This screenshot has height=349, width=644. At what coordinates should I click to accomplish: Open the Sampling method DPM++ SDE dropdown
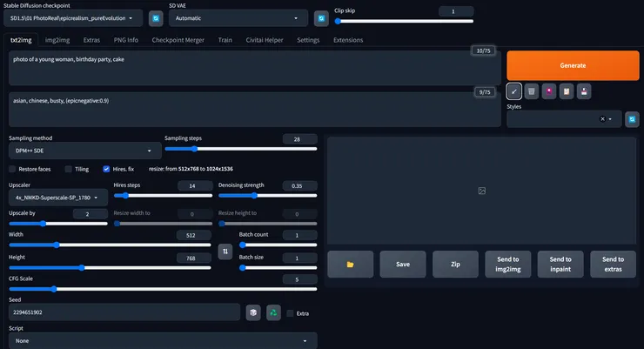85,151
